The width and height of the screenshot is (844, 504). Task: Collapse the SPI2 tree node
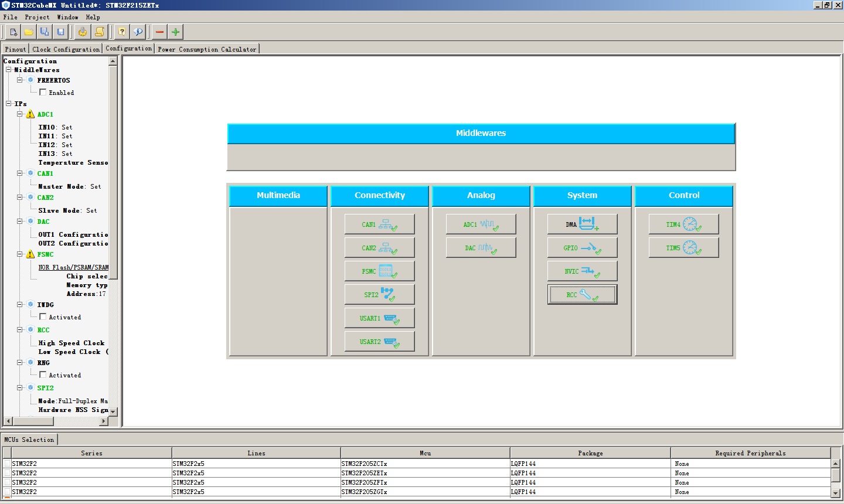(x=19, y=387)
